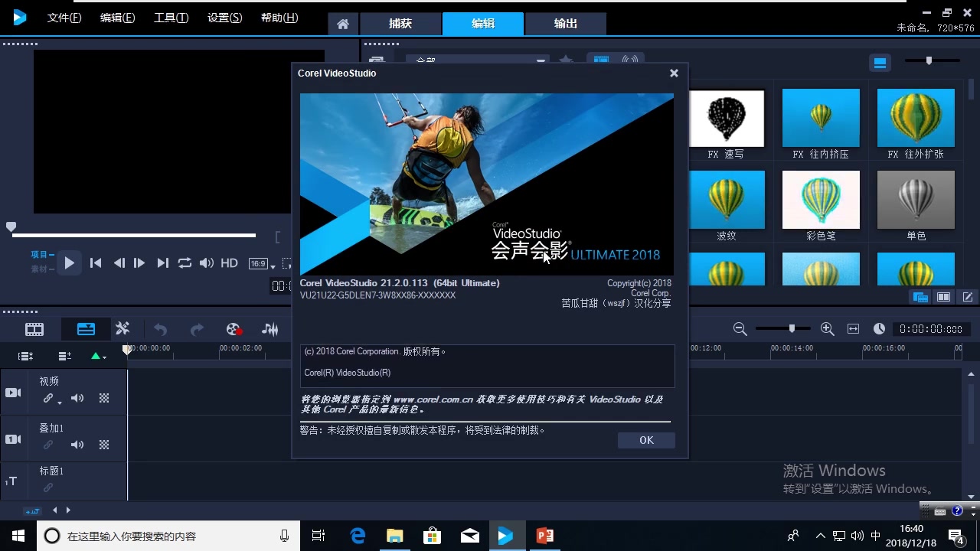Open the 设置(S) menu
The height and width of the screenshot is (551, 980).
pyautogui.click(x=225, y=18)
